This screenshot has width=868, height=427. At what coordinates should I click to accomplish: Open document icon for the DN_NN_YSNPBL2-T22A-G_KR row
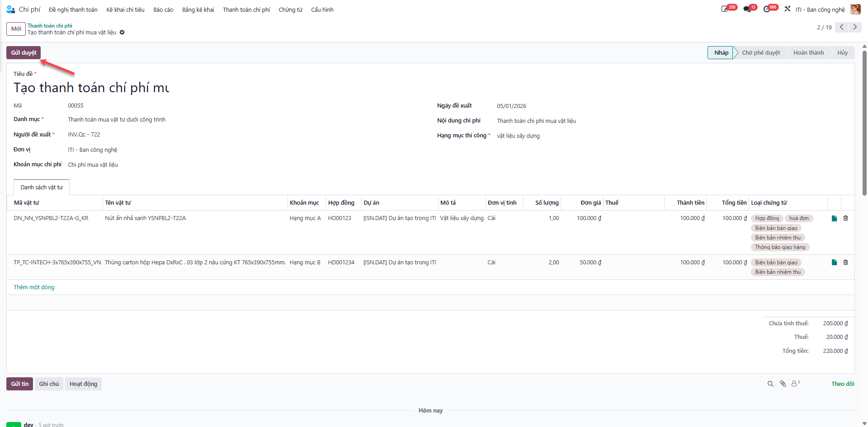tap(834, 218)
